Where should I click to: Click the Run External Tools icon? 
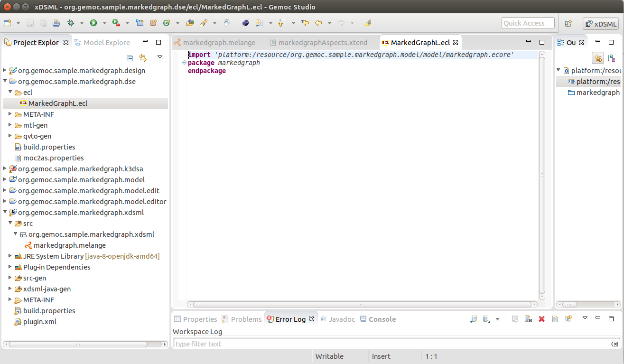tap(116, 23)
